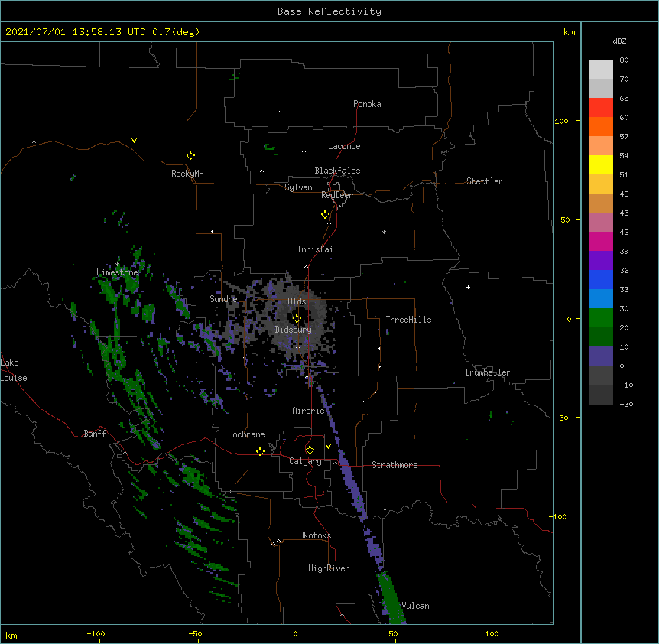659x644 pixels.
Task: Click the yellow diamond marker above Calgary label
Action: 310,450
